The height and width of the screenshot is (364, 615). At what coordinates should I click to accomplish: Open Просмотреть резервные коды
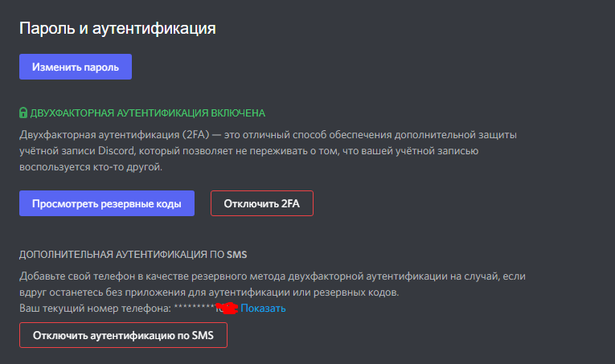tap(107, 203)
